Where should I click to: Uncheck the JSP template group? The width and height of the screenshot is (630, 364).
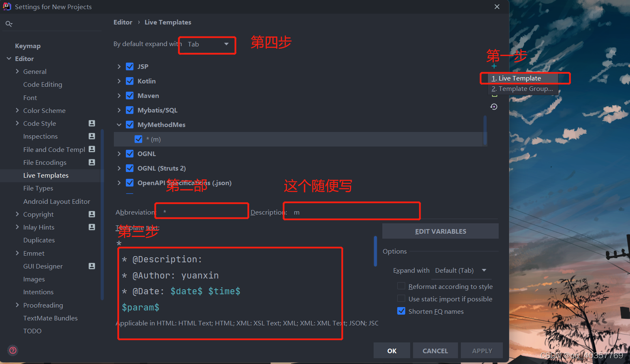(x=130, y=66)
